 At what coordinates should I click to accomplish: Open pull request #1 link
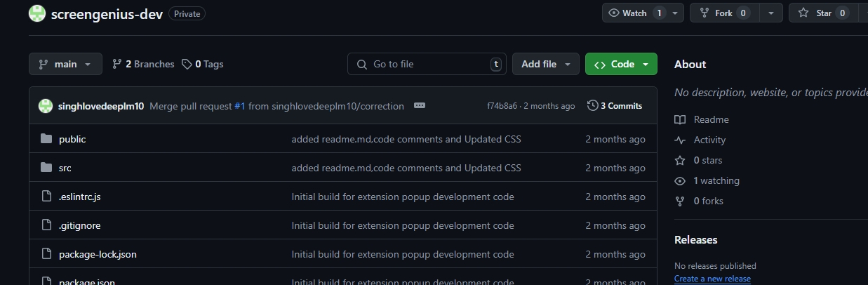coord(240,106)
